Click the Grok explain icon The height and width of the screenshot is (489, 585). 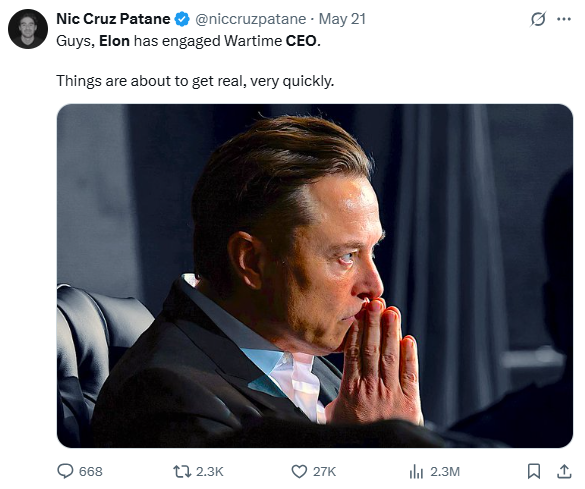point(538,19)
